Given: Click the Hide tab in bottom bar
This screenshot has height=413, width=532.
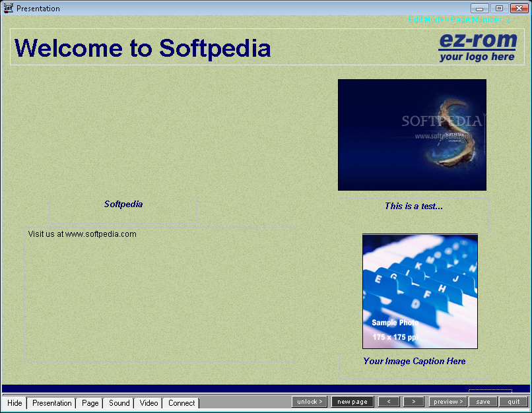Looking at the screenshot, I should [x=15, y=403].
